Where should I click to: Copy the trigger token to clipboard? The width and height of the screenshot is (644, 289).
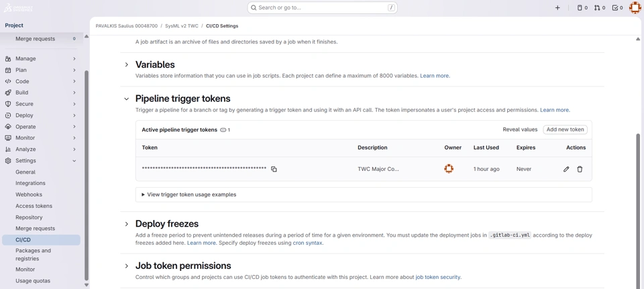(x=274, y=169)
